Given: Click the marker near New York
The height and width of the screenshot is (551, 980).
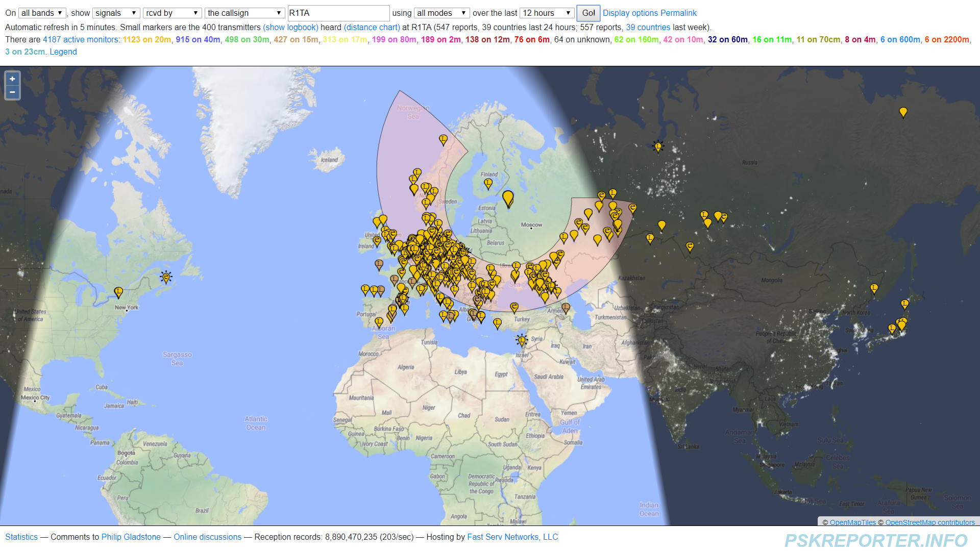Looking at the screenshot, I should click(118, 292).
